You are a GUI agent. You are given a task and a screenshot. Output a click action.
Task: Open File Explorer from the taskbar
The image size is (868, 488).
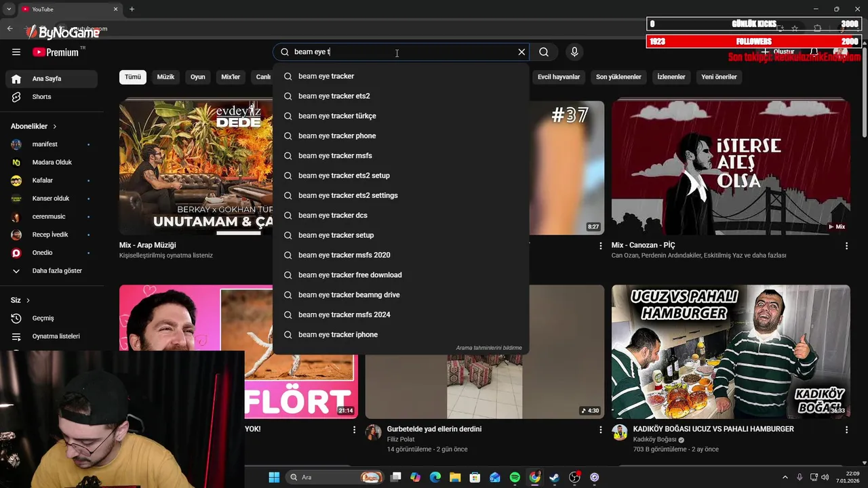click(455, 477)
